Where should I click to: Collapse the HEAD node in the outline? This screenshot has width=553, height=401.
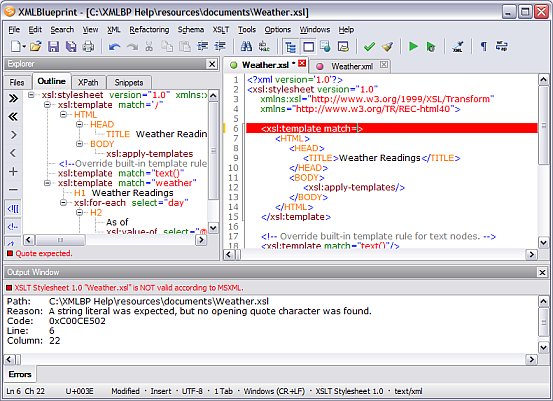80,124
